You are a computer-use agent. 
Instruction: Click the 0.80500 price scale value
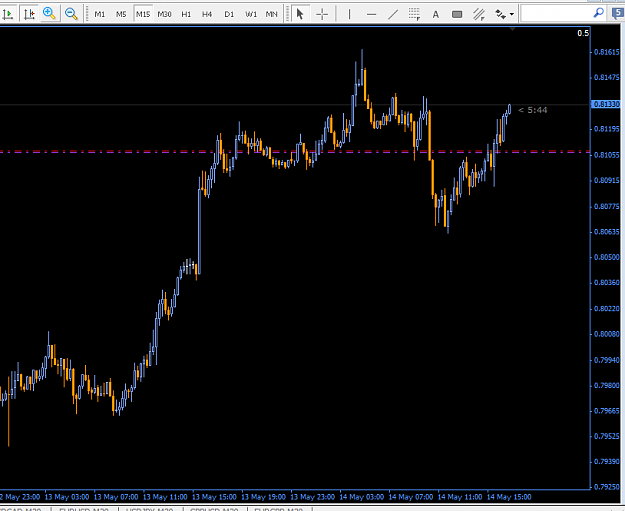click(x=607, y=257)
